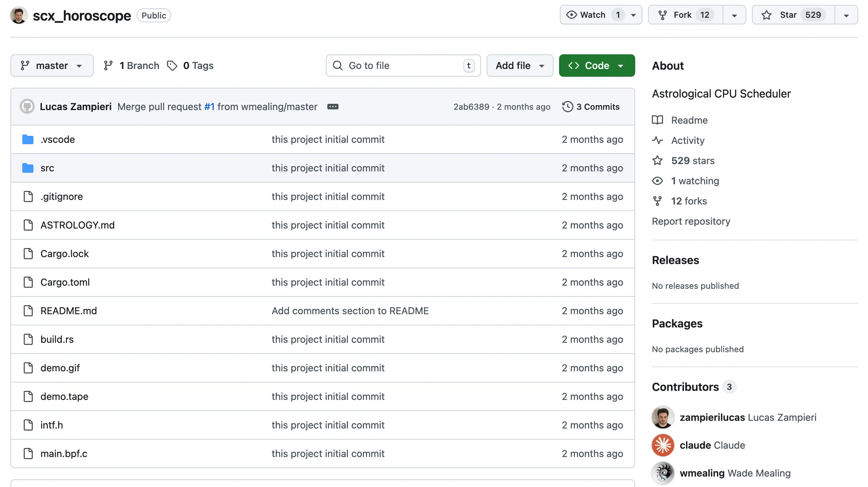Click the Readme book icon
868x487 pixels.
(657, 120)
